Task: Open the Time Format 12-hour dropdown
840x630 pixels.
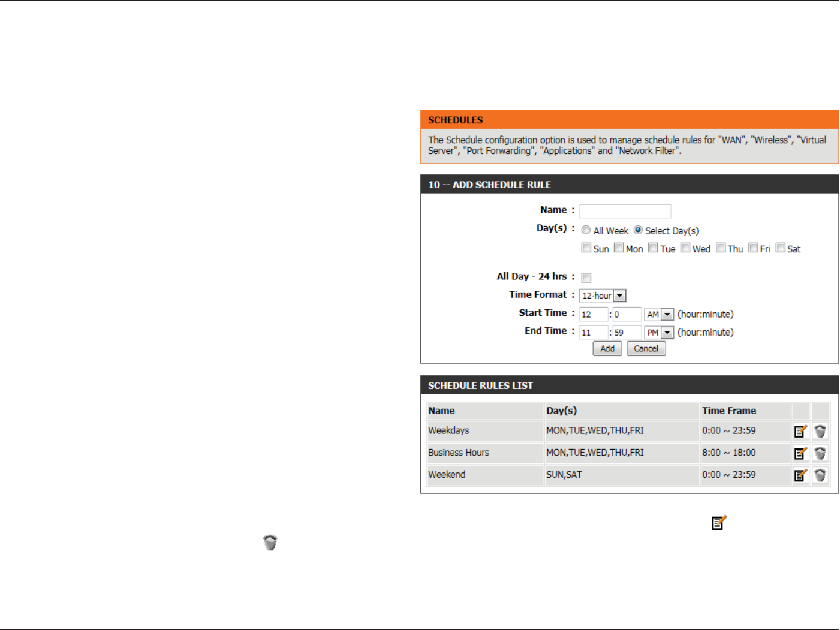Action: (603, 296)
